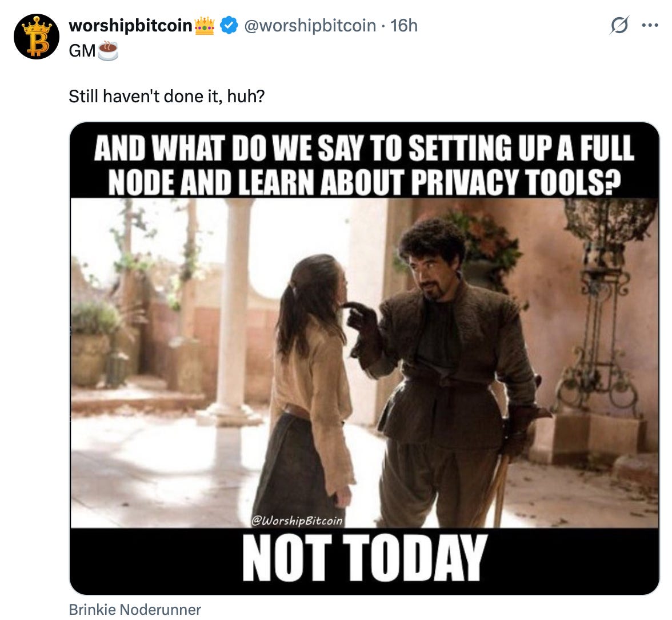Image resolution: width=672 pixels, height=620 pixels.
Task: Open the three-dot more options menu
Action: [650, 25]
